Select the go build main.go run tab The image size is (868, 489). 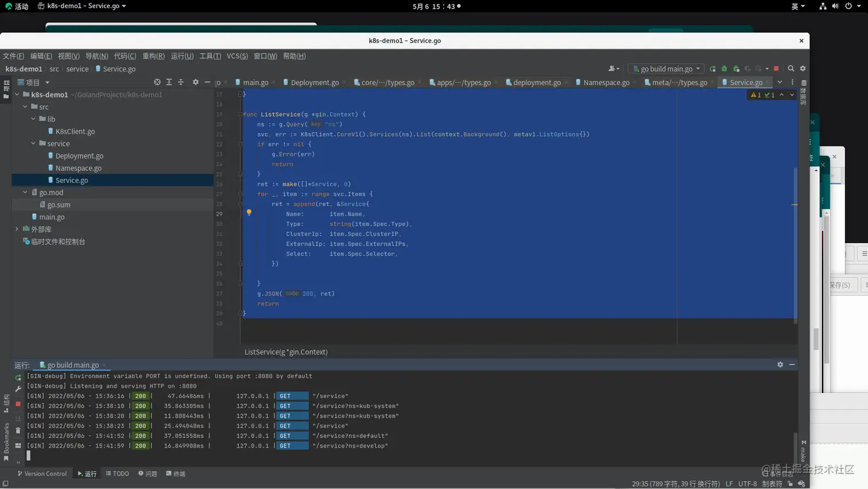(x=73, y=365)
